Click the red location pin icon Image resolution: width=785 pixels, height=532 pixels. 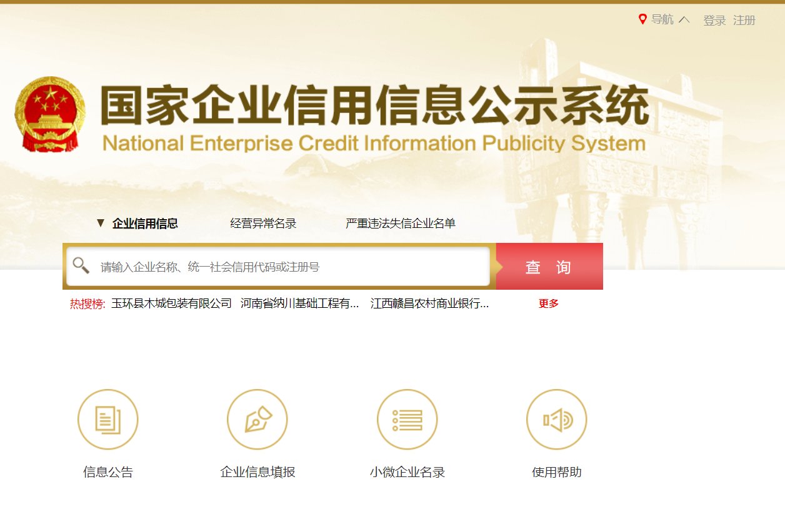click(x=642, y=19)
